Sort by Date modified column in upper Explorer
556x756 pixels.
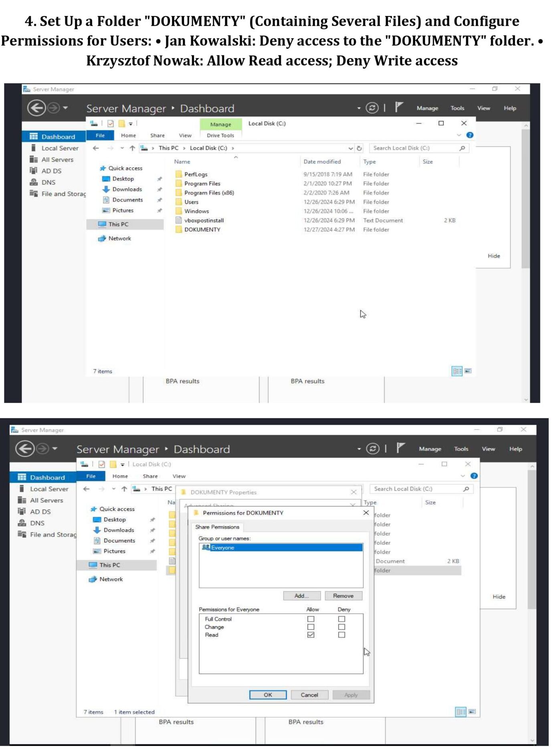[x=322, y=162]
